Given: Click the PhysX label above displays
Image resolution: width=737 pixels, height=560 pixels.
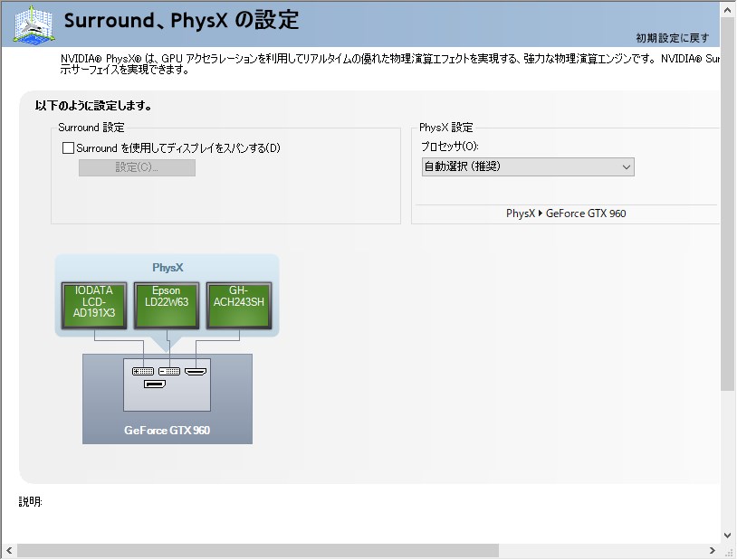Looking at the screenshot, I should [167, 267].
